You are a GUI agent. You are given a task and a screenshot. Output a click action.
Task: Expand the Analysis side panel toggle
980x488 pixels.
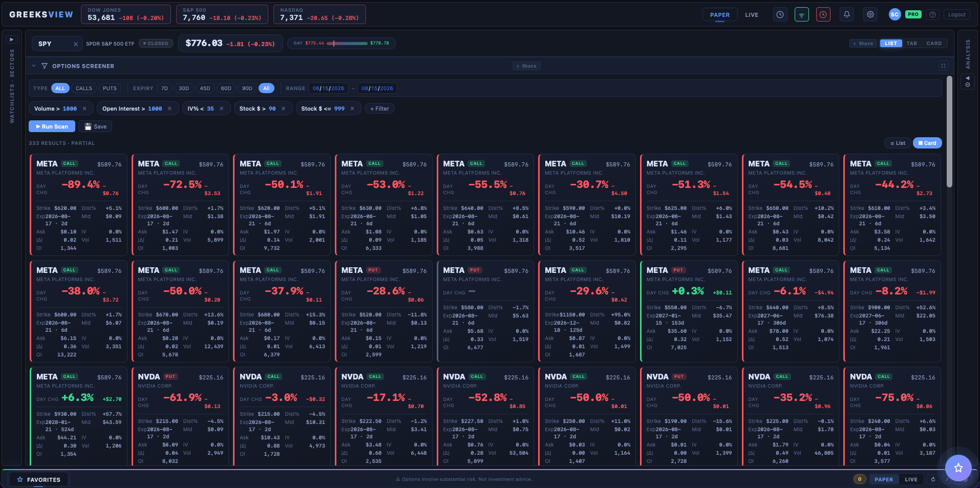(x=968, y=81)
